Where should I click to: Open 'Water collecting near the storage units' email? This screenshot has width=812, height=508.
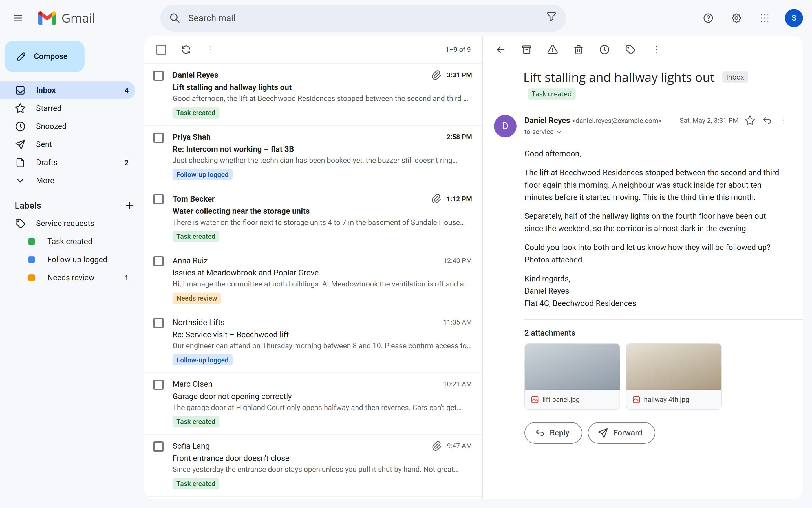click(313, 218)
